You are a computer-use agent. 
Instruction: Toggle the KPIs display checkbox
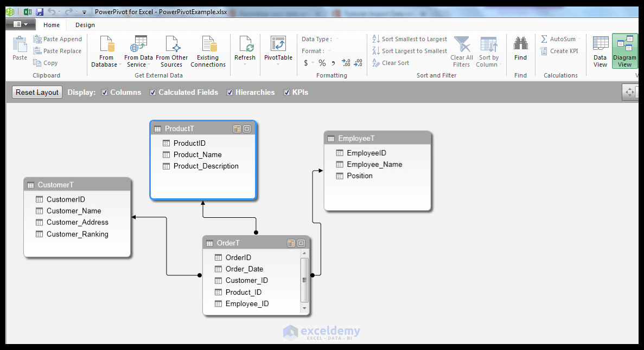tap(286, 93)
